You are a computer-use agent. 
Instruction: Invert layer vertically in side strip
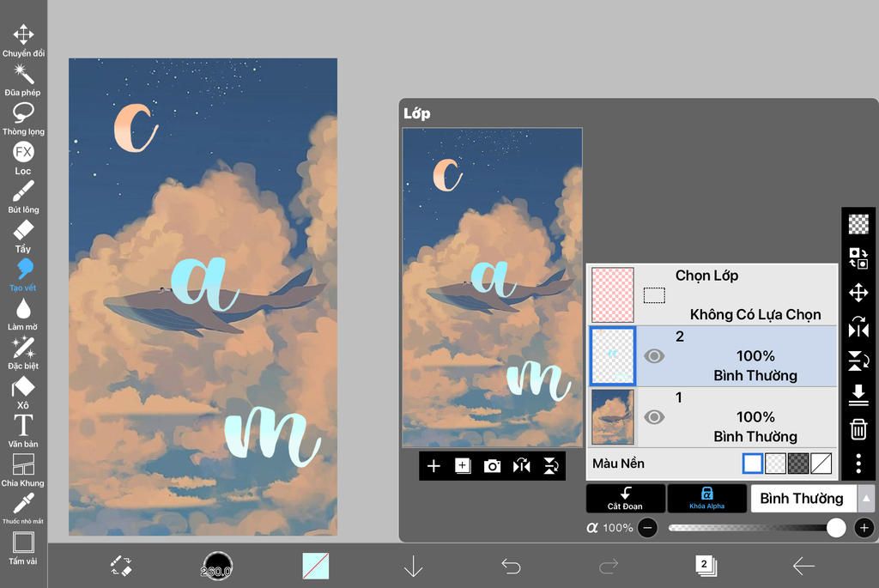point(858,361)
